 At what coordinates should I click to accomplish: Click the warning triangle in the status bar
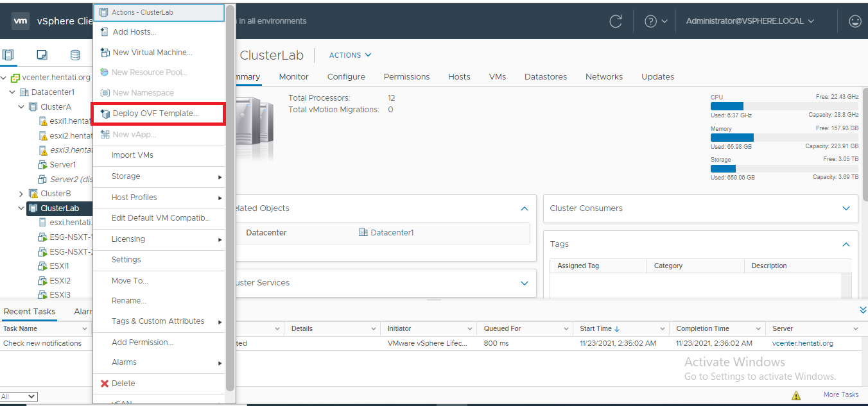796,396
